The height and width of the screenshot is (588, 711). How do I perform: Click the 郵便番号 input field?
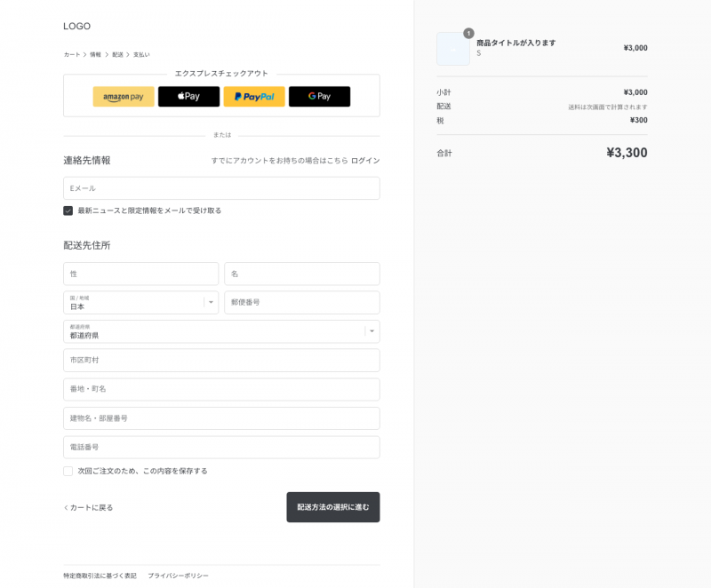[302, 302]
